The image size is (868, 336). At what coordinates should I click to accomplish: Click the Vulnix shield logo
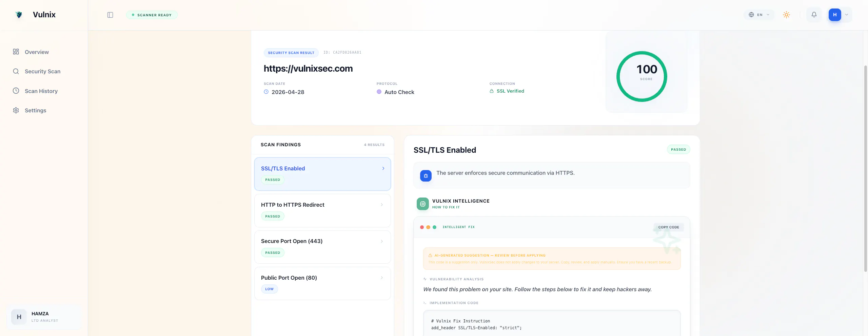tap(19, 15)
